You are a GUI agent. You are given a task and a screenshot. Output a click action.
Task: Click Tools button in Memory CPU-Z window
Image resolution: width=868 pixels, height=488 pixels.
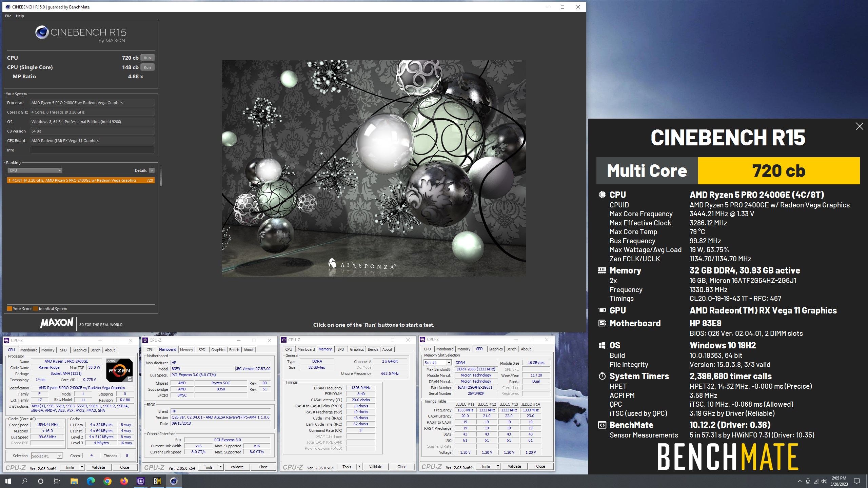pos(347,467)
